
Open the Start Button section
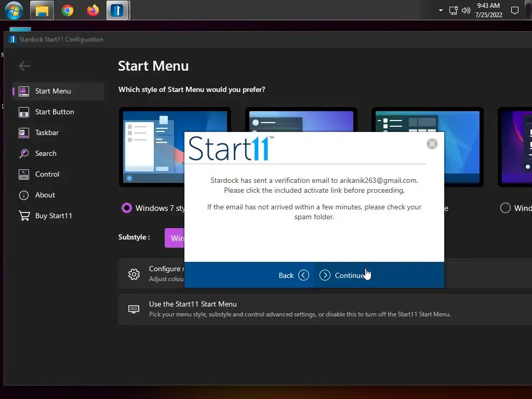click(58, 112)
